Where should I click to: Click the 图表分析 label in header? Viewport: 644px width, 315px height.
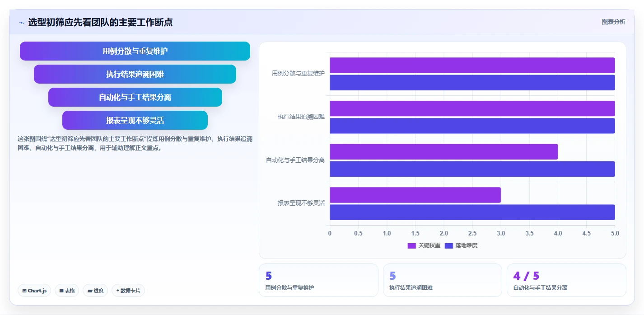tap(613, 22)
